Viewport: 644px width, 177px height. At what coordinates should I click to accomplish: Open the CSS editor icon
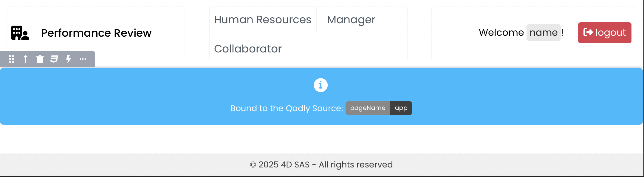54,59
